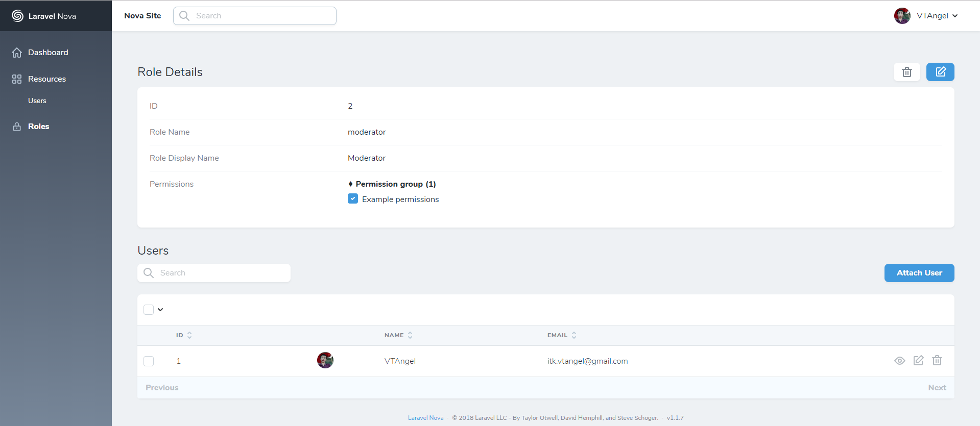Click the VTAngel row avatar thumbnail
The height and width of the screenshot is (426, 980).
click(325, 360)
